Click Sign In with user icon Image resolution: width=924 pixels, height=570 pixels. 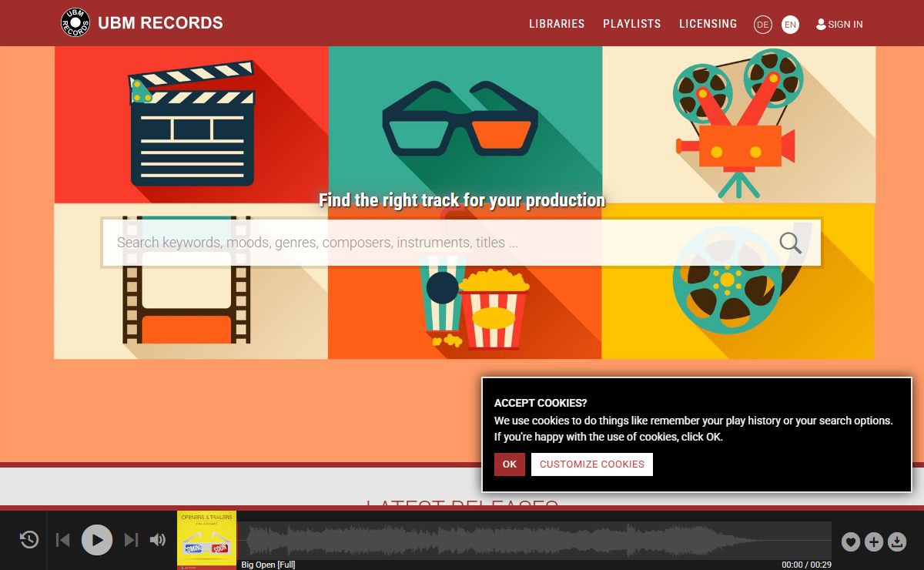(x=839, y=25)
